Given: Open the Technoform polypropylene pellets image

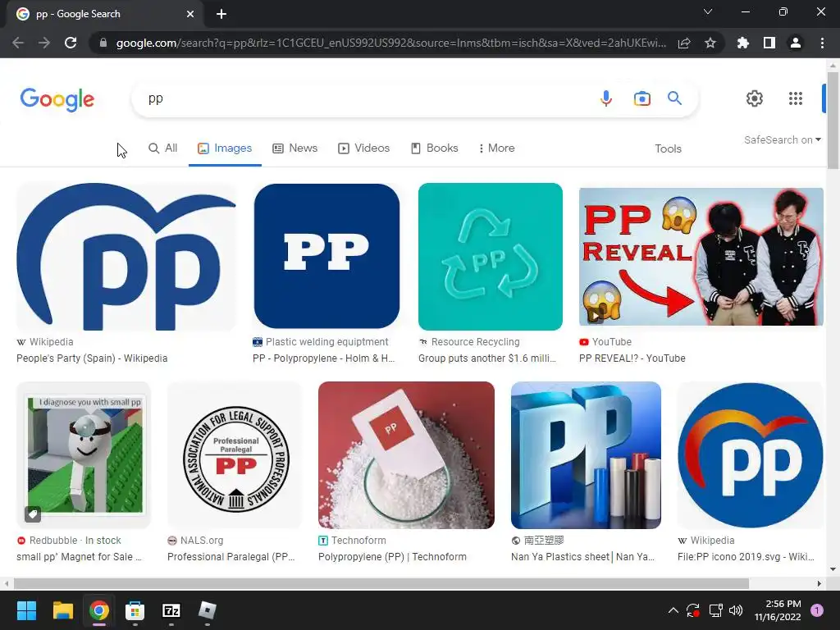Looking at the screenshot, I should tap(406, 454).
